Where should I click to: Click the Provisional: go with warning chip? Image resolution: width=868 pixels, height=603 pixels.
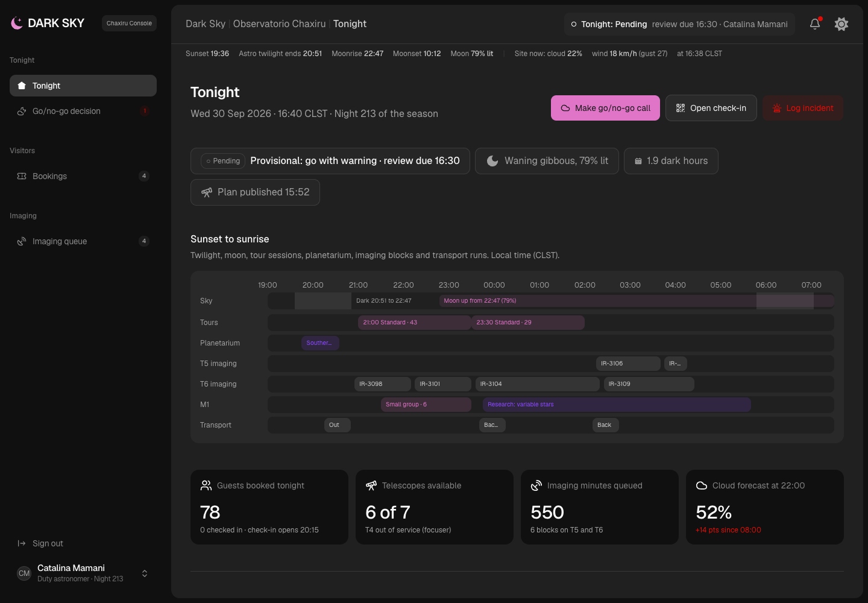click(x=330, y=161)
